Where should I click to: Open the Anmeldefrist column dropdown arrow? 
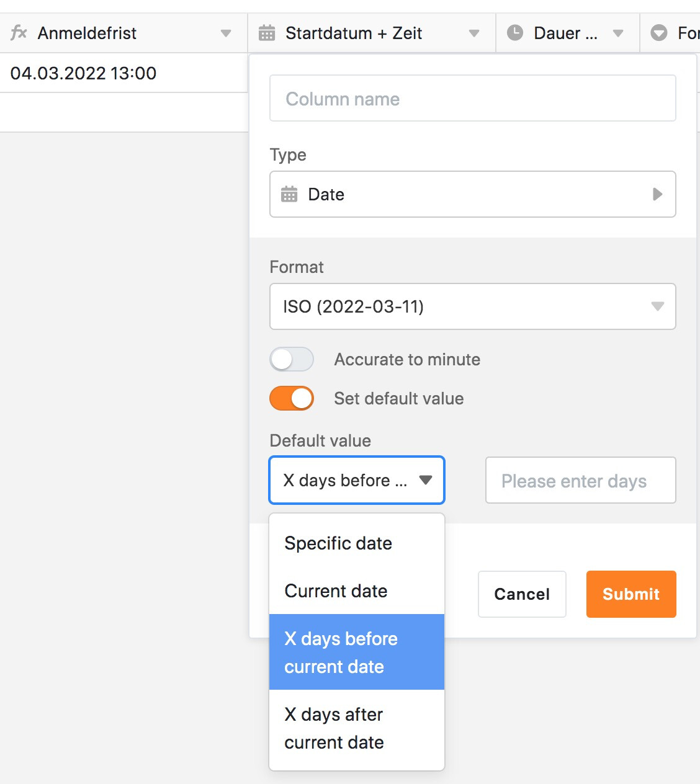tap(226, 33)
